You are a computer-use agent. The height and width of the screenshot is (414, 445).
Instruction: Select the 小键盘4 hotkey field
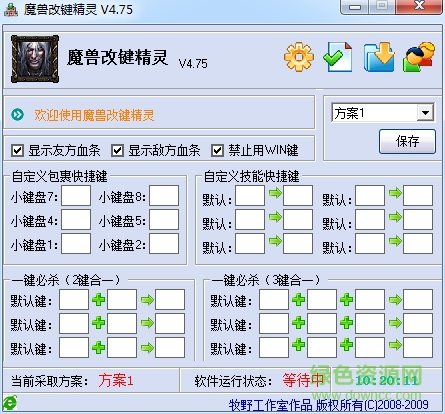click(76, 220)
